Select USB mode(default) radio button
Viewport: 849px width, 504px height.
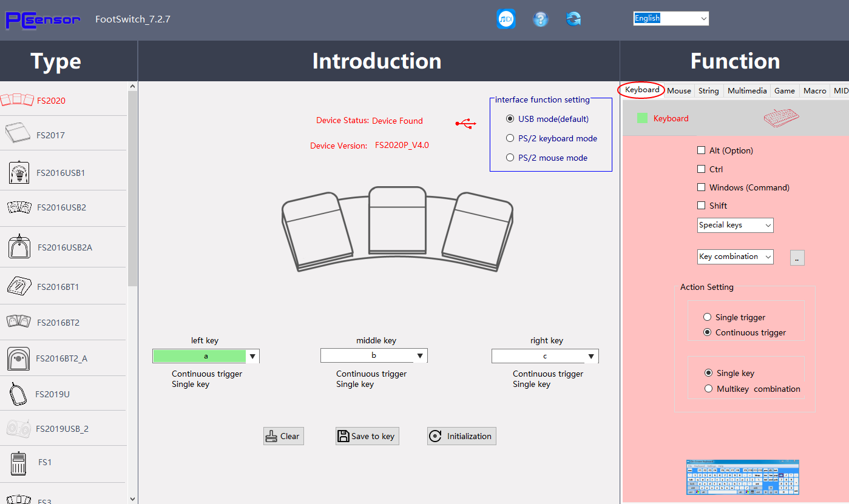pos(510,119)
